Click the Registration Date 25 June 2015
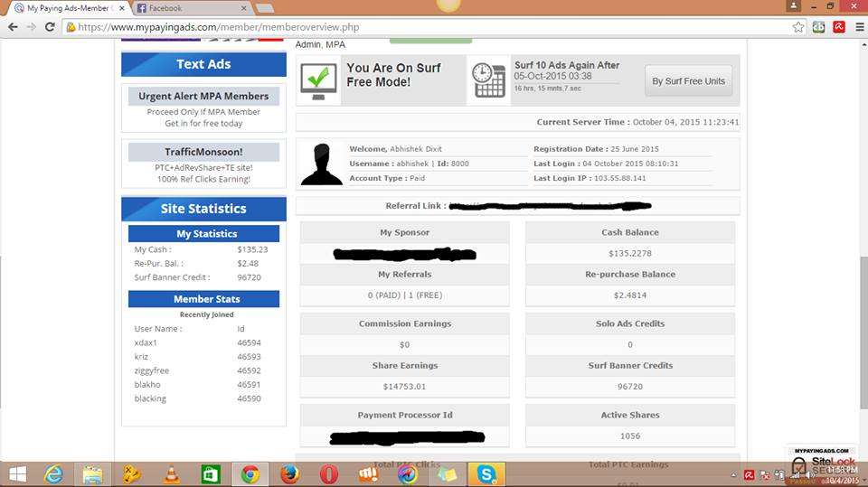Viewport: 868px width, 487px height. (635, 149)
